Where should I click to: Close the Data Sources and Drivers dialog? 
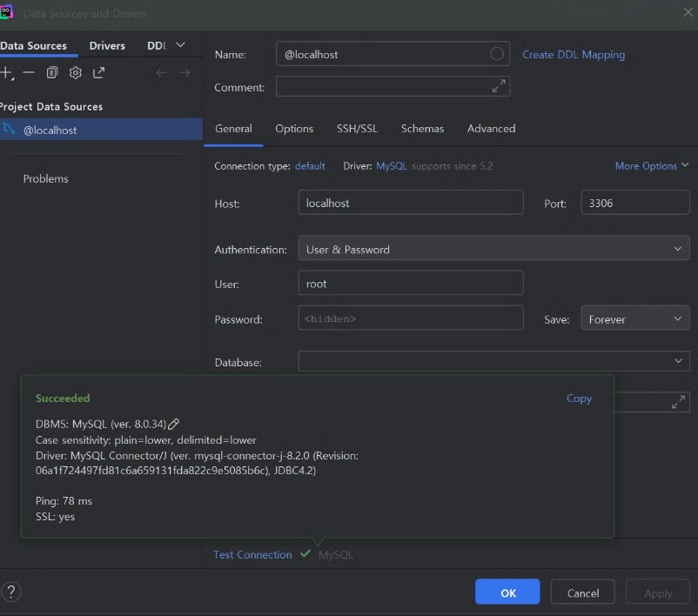[688, 12]
